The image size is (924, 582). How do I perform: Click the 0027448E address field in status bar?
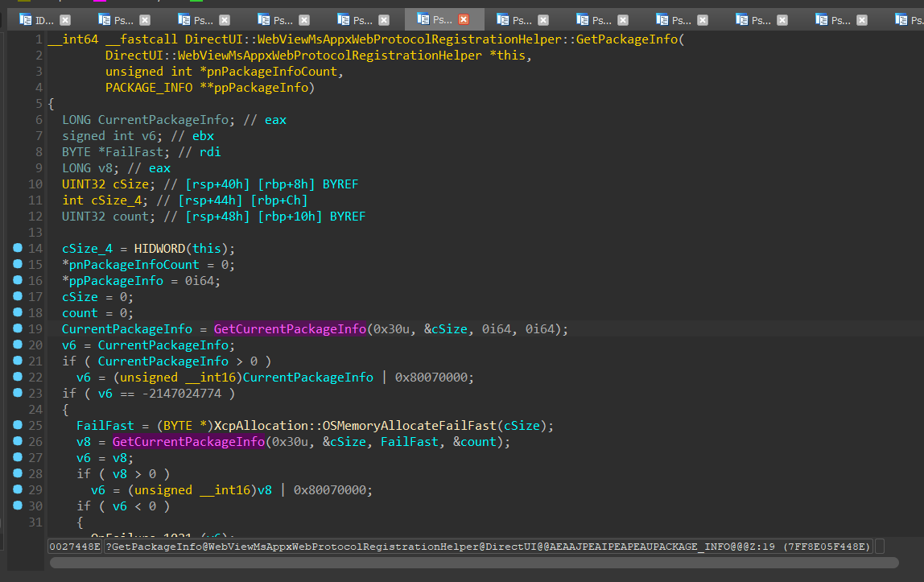tap(75, 547)
